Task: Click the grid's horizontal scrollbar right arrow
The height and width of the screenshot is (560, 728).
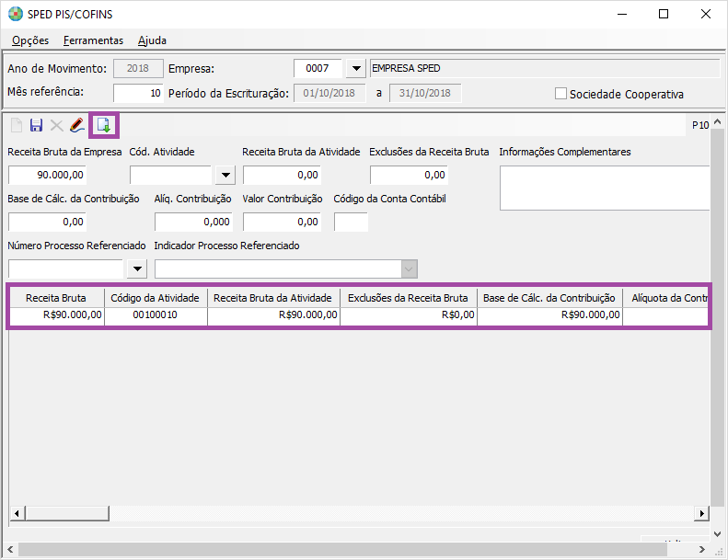Action: 701,513
